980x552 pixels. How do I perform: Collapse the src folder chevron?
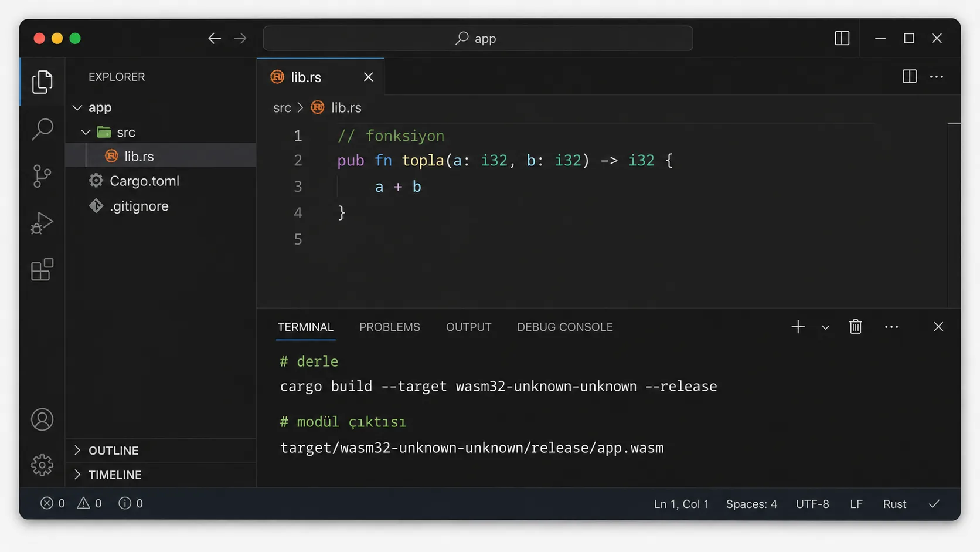[x=86, y=133]
